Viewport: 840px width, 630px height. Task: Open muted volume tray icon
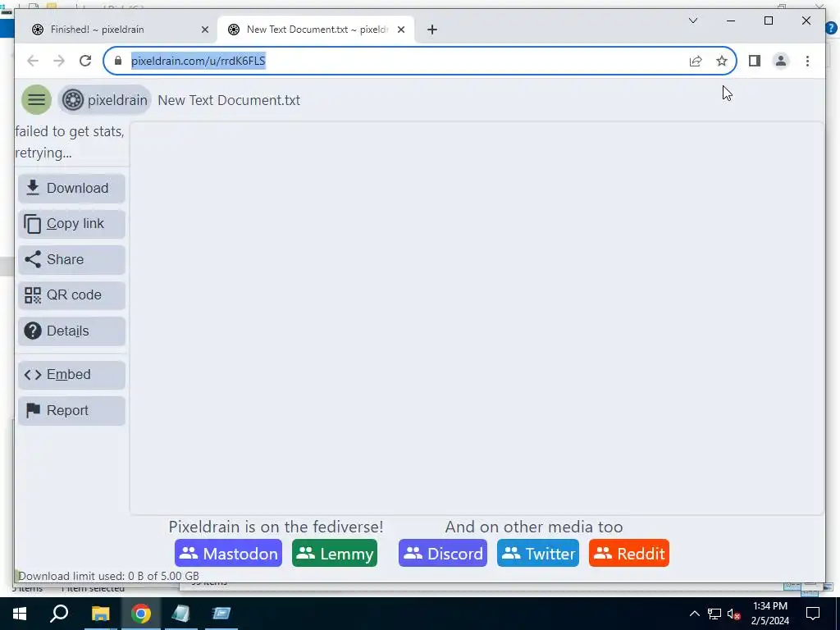coord(734,614)
